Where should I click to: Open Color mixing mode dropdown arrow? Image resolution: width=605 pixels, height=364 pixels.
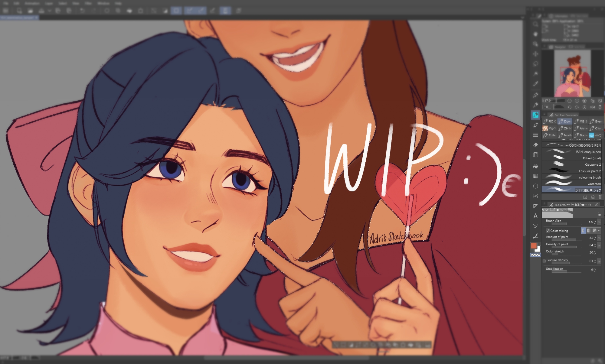(x=599, y=230)
